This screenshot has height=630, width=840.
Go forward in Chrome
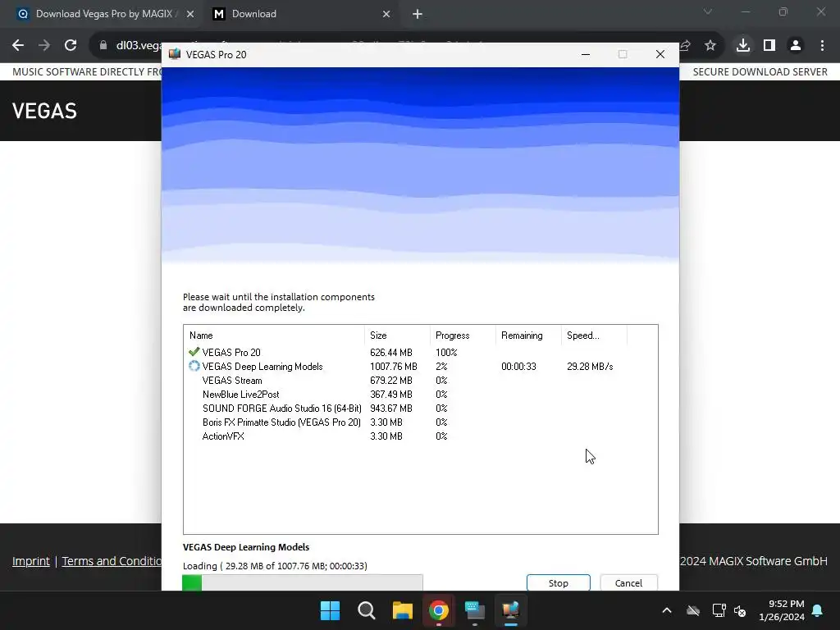tap(44, 46)
